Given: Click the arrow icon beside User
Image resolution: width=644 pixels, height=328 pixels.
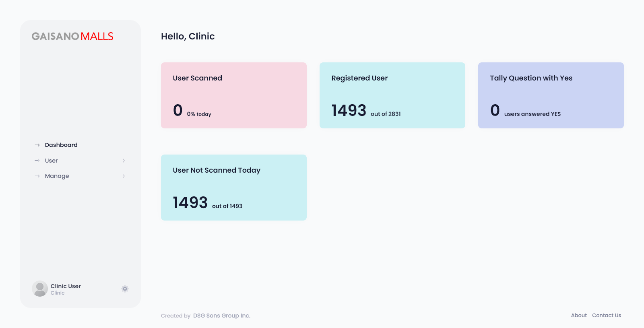Looking at the screenshot, I should [x=37, y=161].
